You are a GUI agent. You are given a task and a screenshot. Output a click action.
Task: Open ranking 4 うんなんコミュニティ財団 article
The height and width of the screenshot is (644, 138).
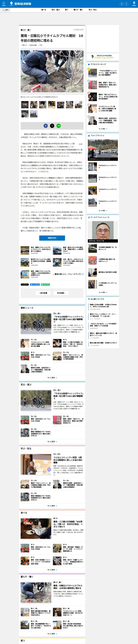(103, 109)
